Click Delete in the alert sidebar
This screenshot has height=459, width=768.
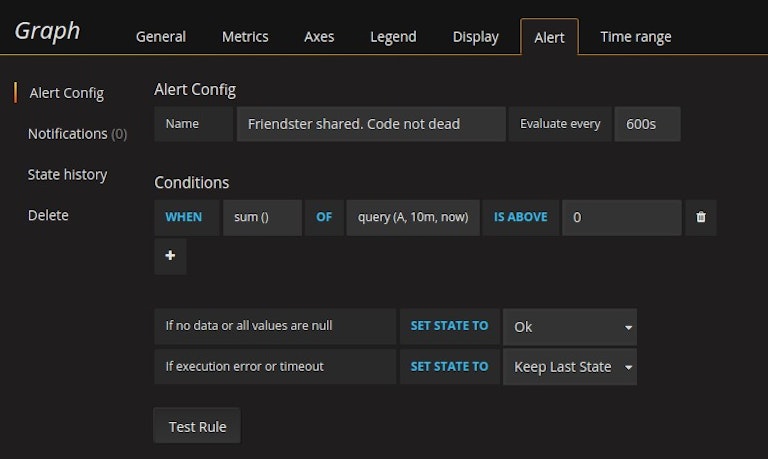click(48, 215)
